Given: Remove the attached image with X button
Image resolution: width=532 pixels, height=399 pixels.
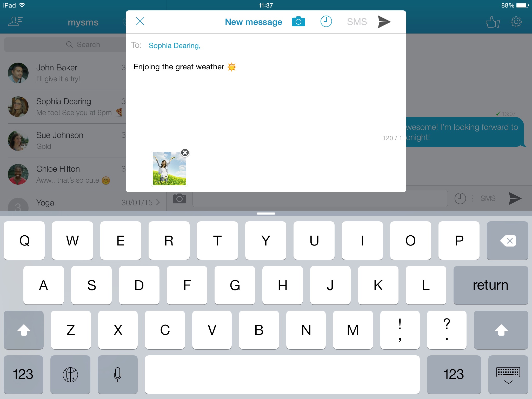Looking at the screenshot, I should (x=185, y=152).
